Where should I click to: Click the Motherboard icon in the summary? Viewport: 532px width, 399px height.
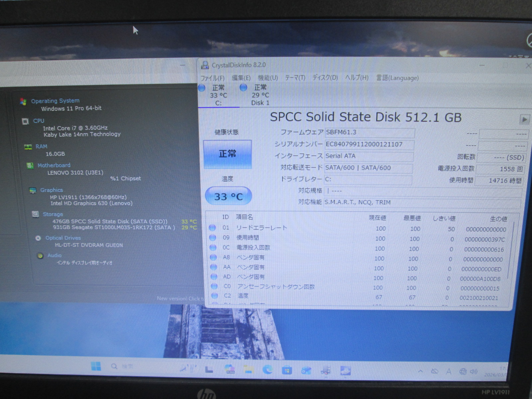coord(30,166)
